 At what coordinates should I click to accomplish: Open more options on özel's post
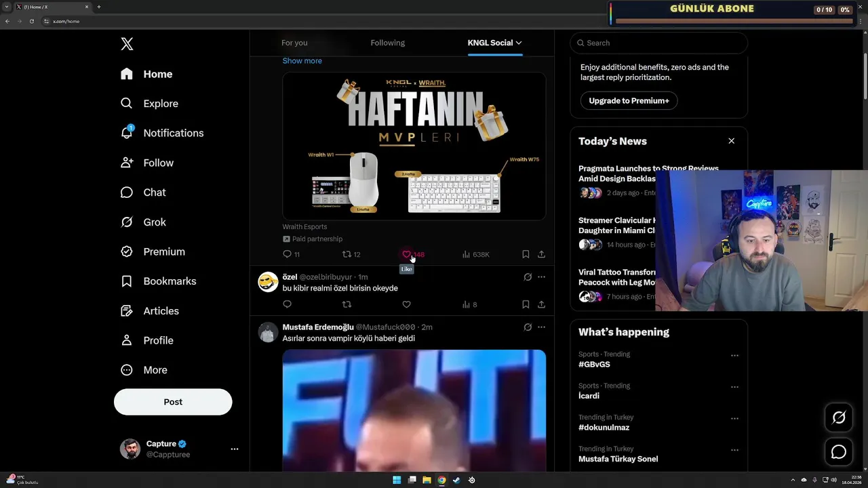[541, 277]
